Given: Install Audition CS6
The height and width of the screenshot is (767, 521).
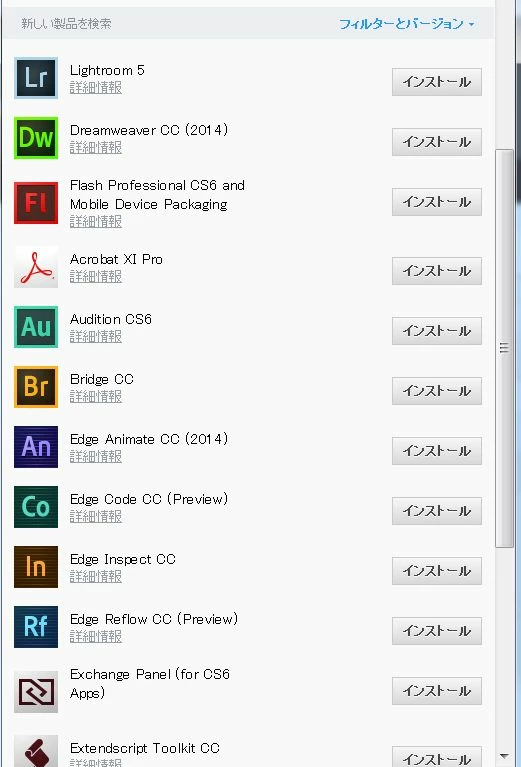Looking at the screenshot, I should [x=437, y=331].
